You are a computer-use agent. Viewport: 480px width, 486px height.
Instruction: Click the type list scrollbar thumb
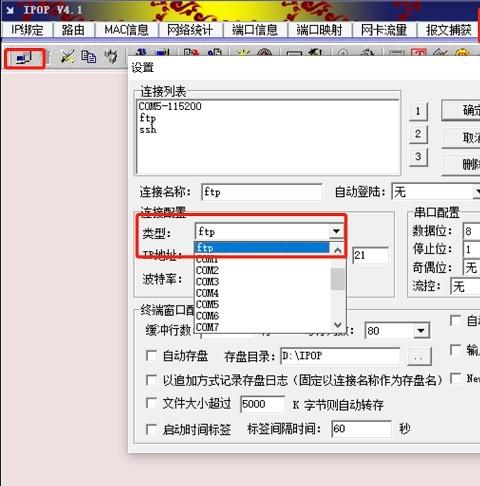[x=338, y=279]
